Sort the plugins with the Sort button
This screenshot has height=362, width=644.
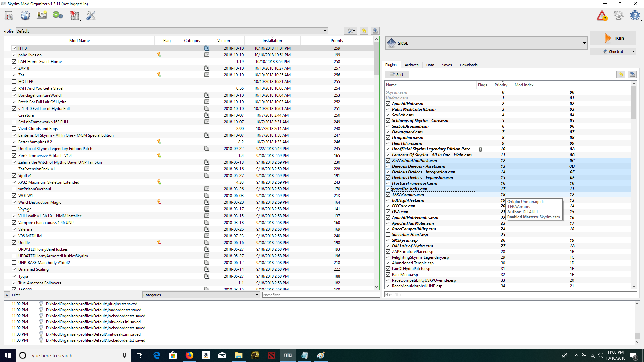tap(397, 75)
